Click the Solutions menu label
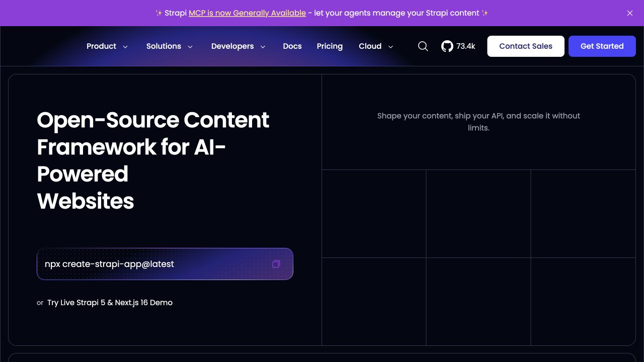The height and width of the screenshot is (362, 644). pyautogui.click(x=164, y=46)
